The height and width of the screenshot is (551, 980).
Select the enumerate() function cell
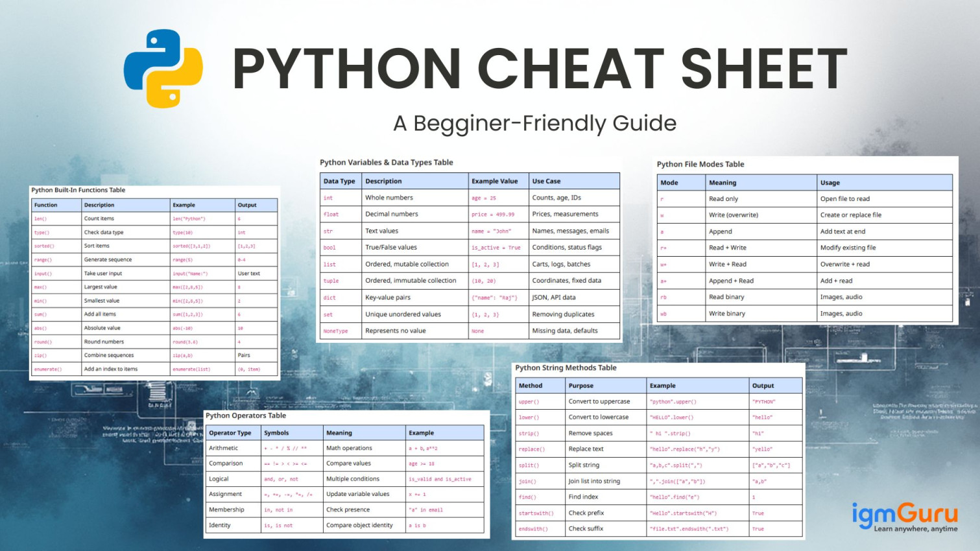(x=48, y=369)
